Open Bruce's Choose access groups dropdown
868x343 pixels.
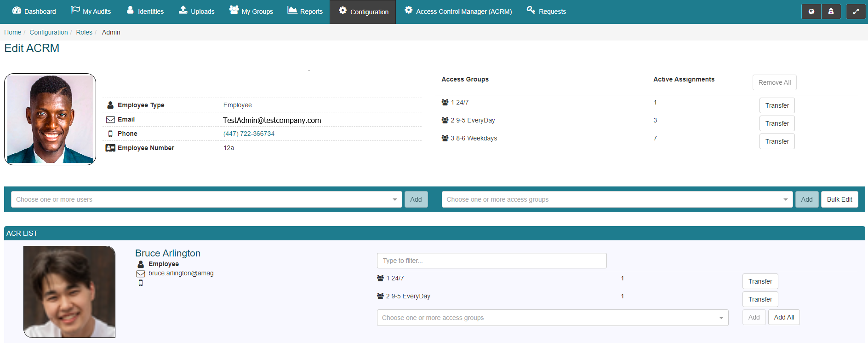[553, 318]
